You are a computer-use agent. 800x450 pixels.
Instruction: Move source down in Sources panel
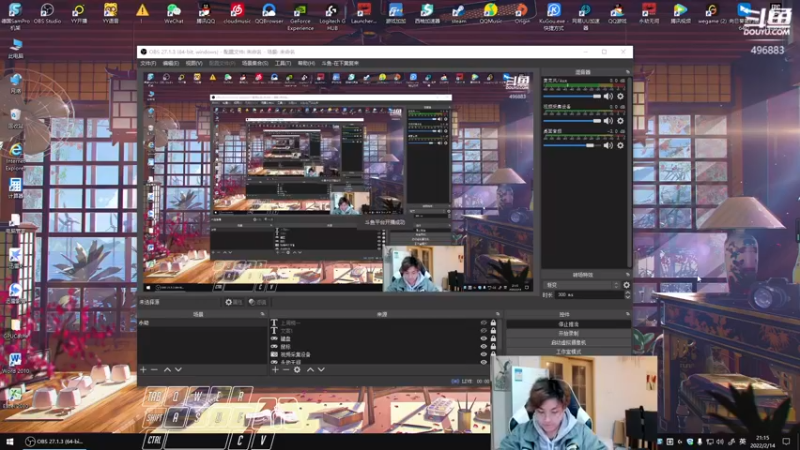point(321,369)
